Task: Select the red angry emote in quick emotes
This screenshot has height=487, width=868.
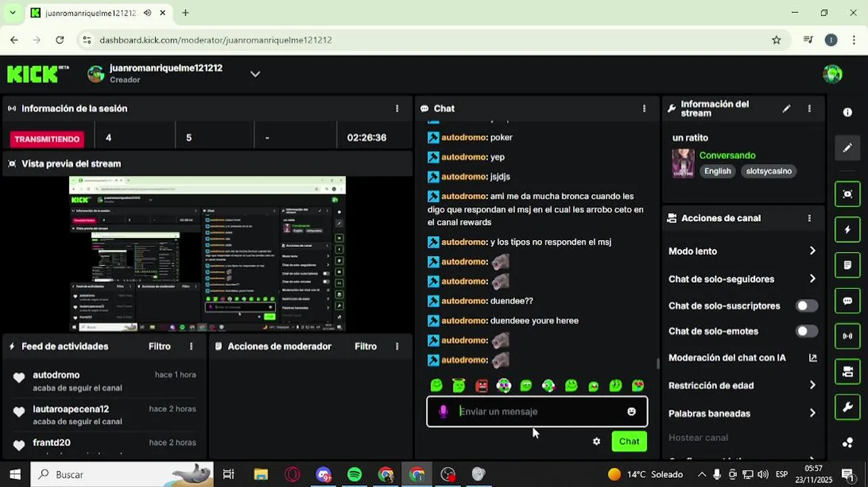Action: point(481,386)
